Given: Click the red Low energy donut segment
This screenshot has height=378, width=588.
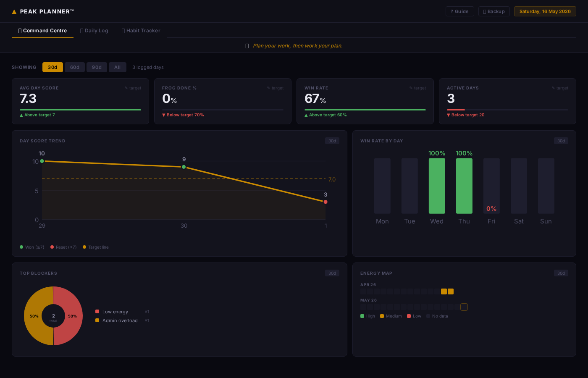Looking at the screenshot, I should click(74, 316).
